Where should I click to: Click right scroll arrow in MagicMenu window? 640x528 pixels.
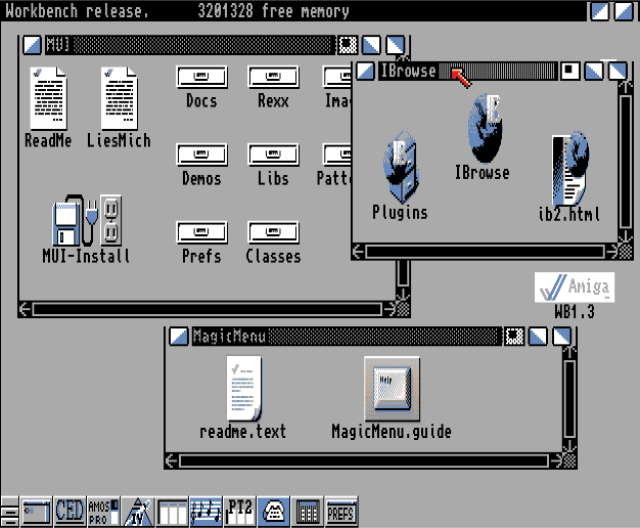[555, 461]
